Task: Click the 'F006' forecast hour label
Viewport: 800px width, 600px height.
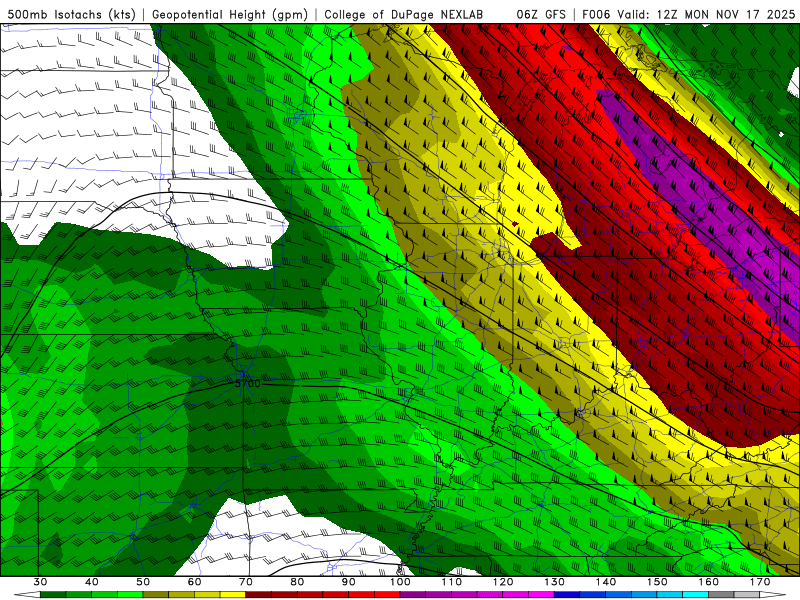Action: click(x=596, y=14)
